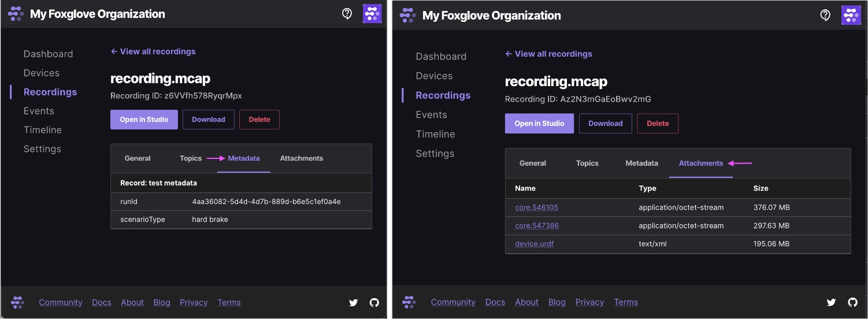Click the Foxglove logo in left window header
The width and height of the screenshot is (868, 319).
point(16,14)
